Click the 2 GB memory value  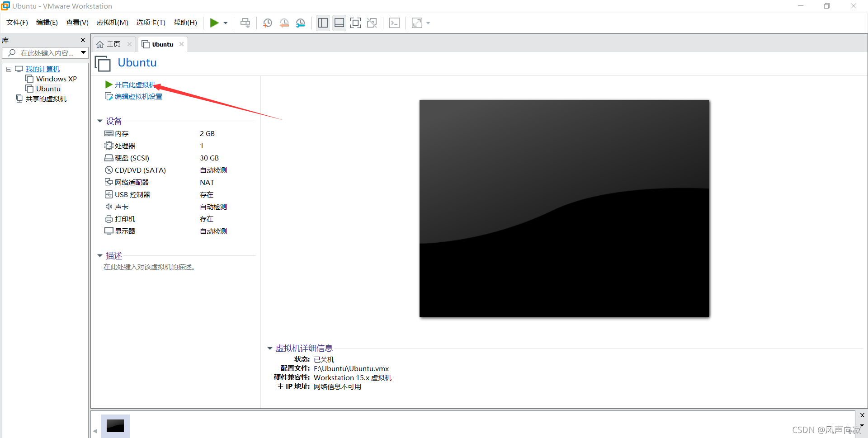click(208, 133)
